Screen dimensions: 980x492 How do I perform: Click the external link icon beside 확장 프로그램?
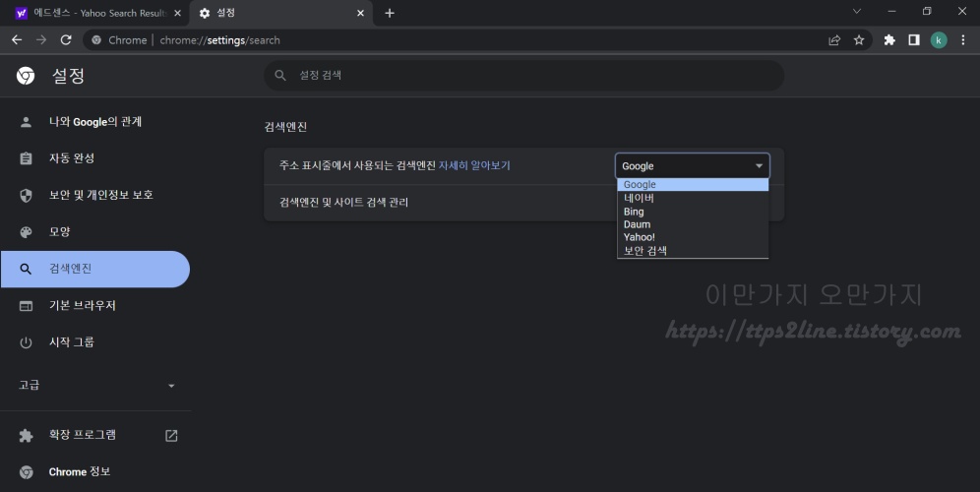(x=171, y=436)
